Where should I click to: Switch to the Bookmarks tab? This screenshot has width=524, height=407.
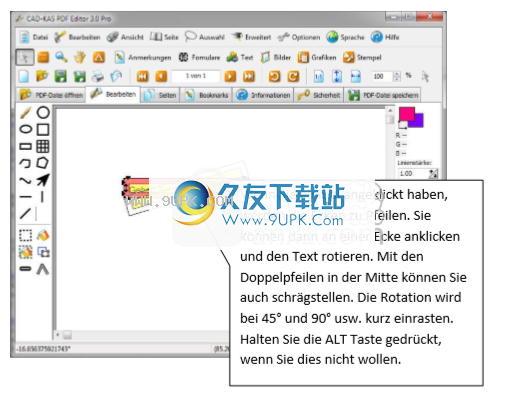(x=207, y=95)
